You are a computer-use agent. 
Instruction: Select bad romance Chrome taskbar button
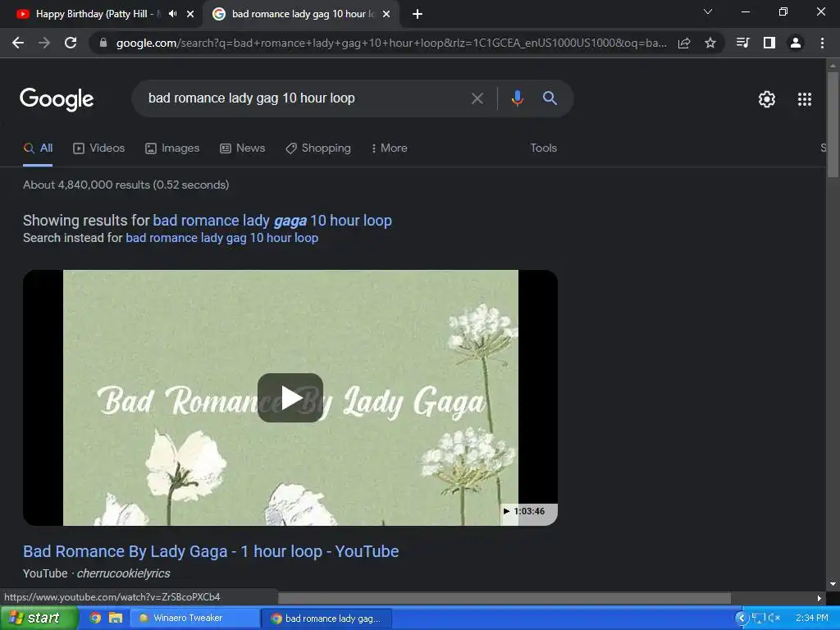pos(326,619)
